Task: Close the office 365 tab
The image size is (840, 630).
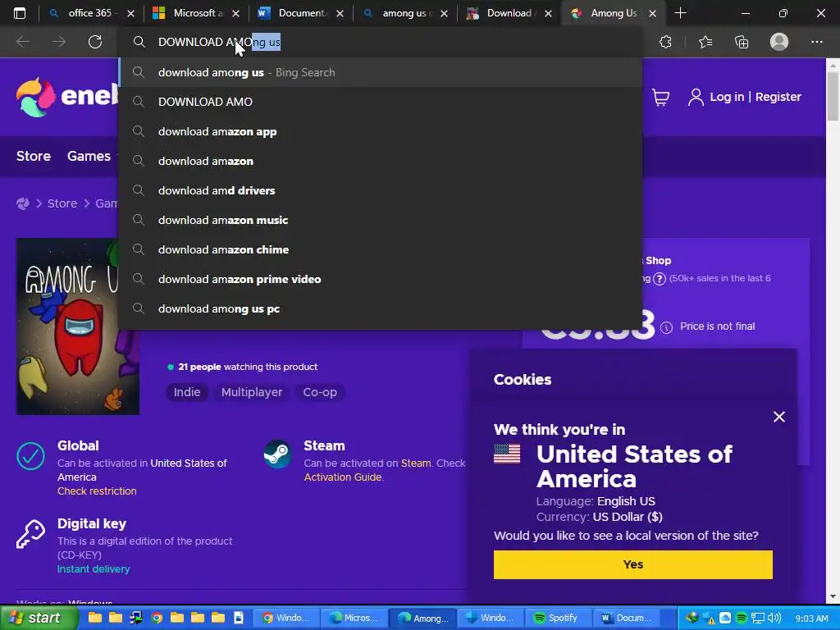Action: pyautogui.click(x=130, y=13)
